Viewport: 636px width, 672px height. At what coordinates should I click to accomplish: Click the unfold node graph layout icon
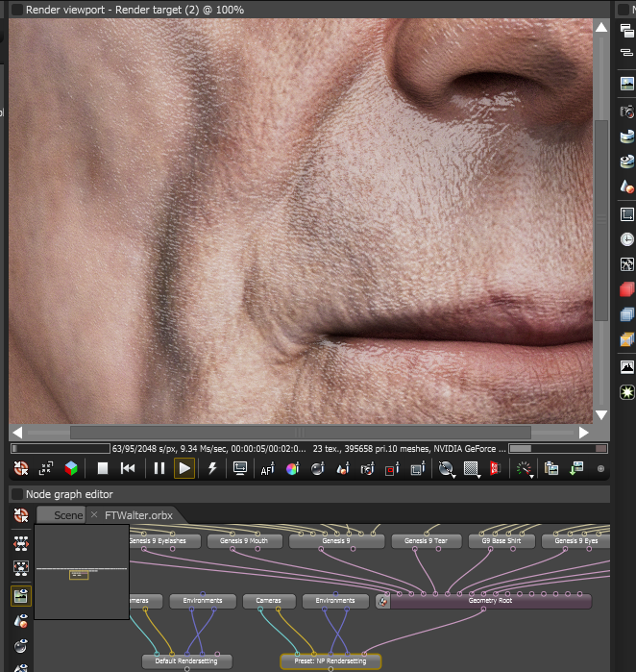coord(21,543)
